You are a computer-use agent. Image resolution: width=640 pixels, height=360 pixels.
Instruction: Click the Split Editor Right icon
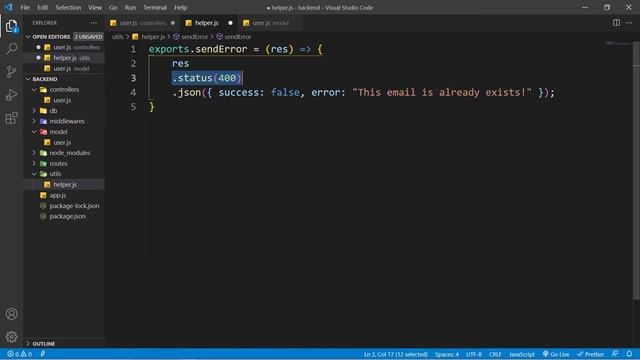click(x=616, y=23)
